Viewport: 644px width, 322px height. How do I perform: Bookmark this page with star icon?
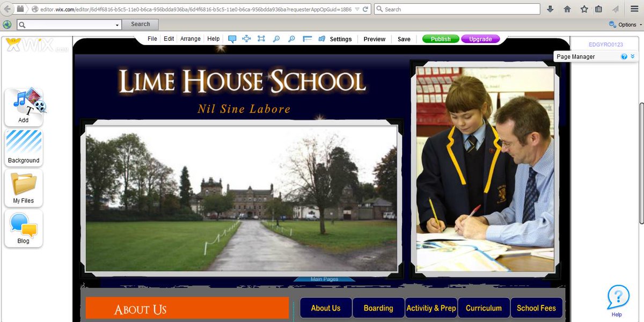coord(584,9)
